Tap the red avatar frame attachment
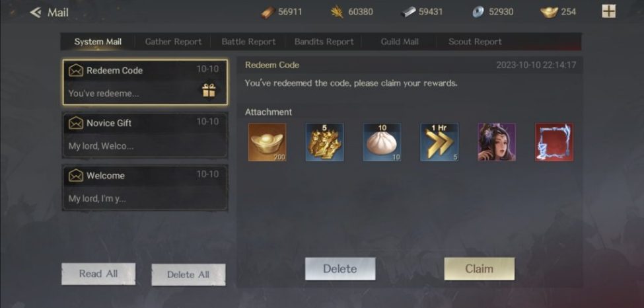The height and width of the screenshot is (308, 644). tap(554, 142)
